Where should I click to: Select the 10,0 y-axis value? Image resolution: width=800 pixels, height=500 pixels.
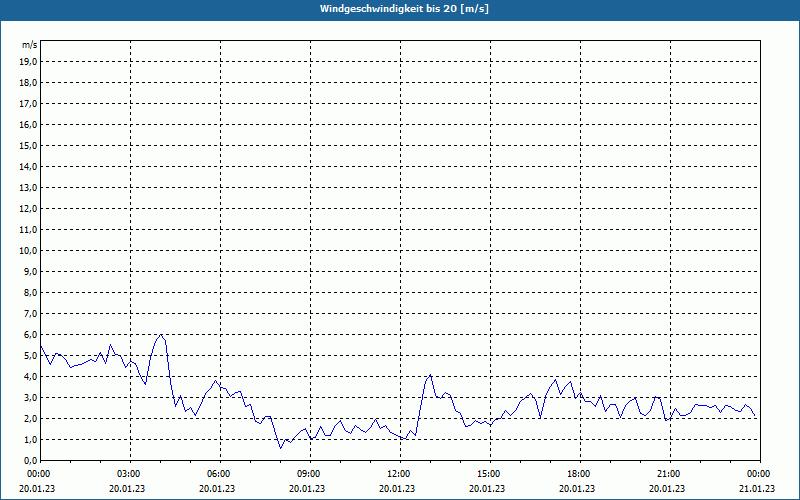coord(28,251)
